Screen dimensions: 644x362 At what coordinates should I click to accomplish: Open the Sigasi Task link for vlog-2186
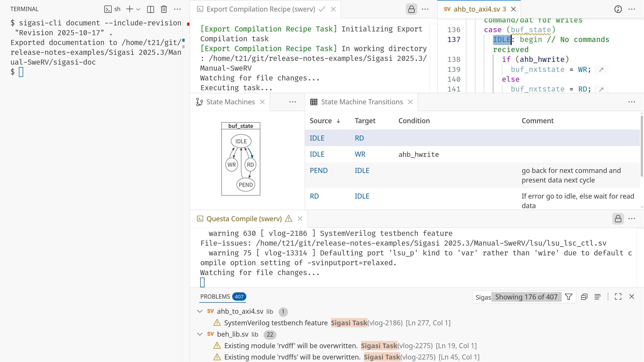tap(349, 323)
